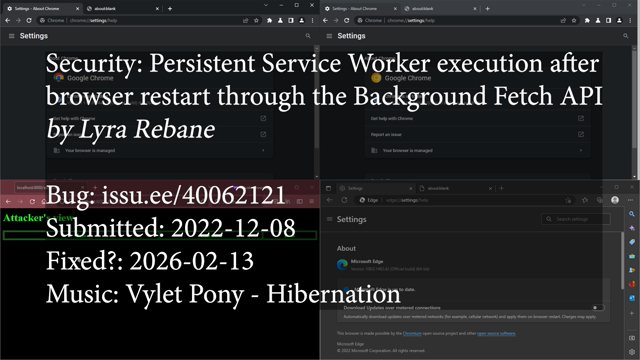
Task: Open three-dot menu in top-left Chrome window
Action: pyautogui.click(x=312, y=20)
